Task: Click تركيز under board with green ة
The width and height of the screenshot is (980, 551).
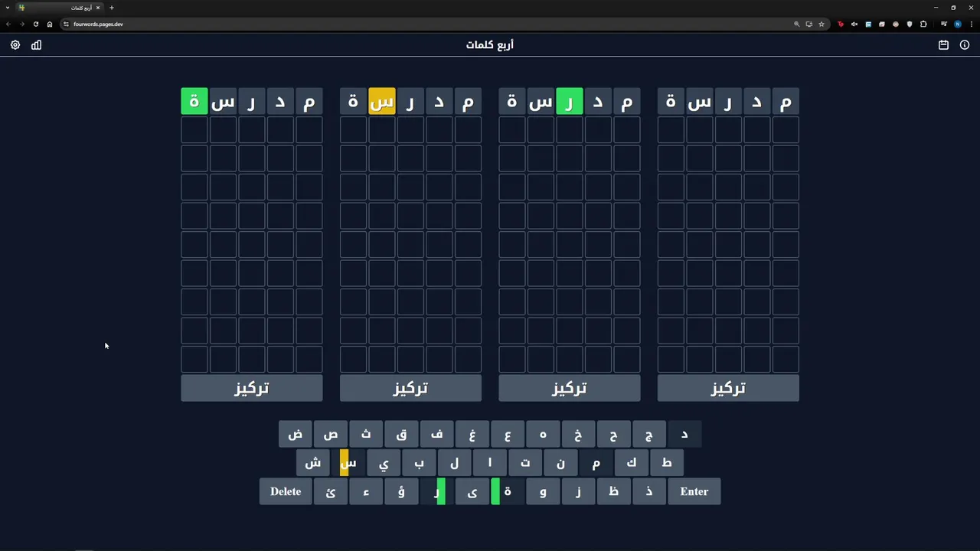Action: pyautogui.click(x=252, y=388)
